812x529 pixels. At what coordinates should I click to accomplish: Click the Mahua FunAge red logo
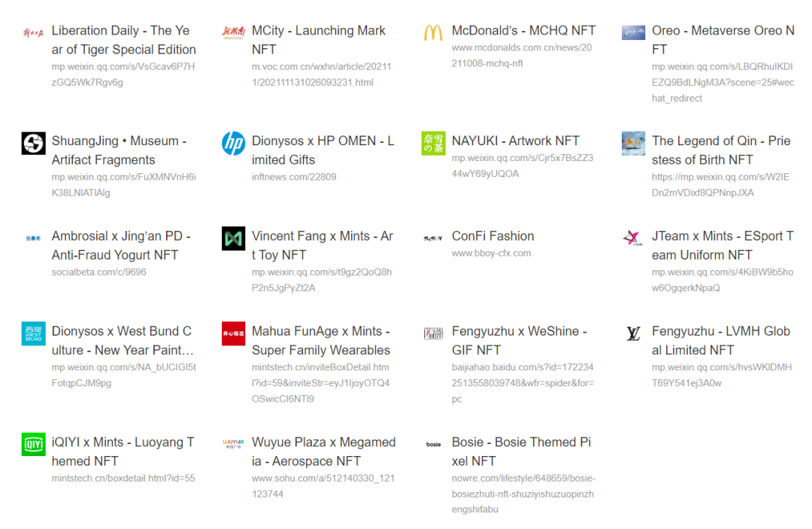[x=233, y=333]
